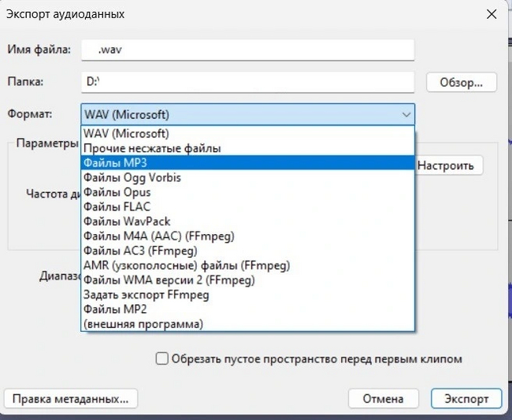Viewport: 512px width, 420px height.
Task: Choose Файлы Opus format
Action: tap(117, 192)
